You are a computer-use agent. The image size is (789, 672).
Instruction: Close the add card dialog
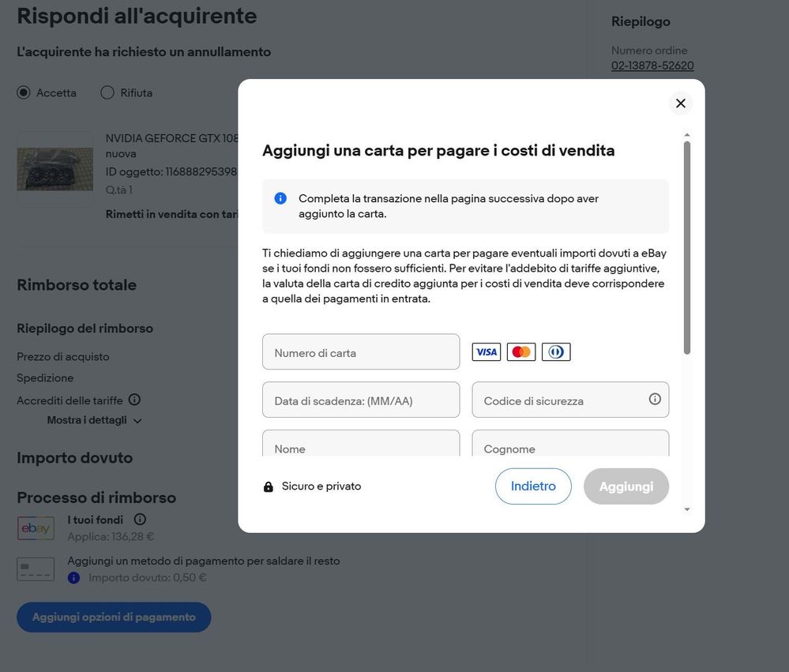[680, 103]
